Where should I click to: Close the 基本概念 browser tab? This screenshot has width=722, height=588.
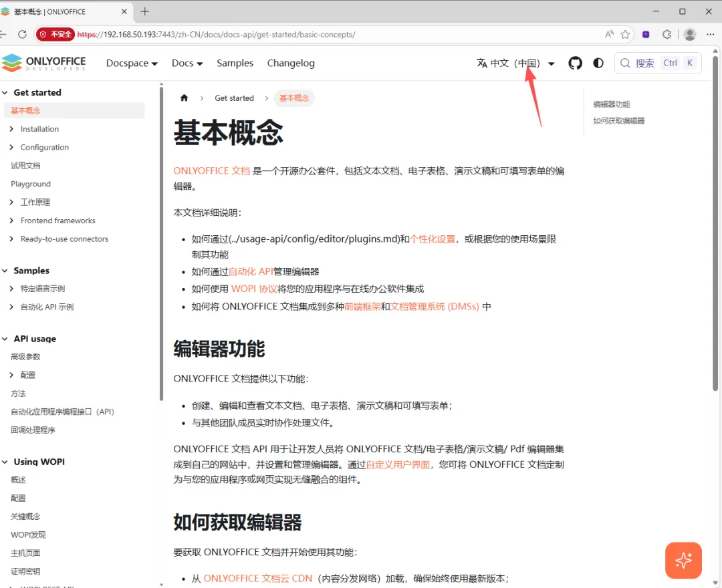coord(124,11)
